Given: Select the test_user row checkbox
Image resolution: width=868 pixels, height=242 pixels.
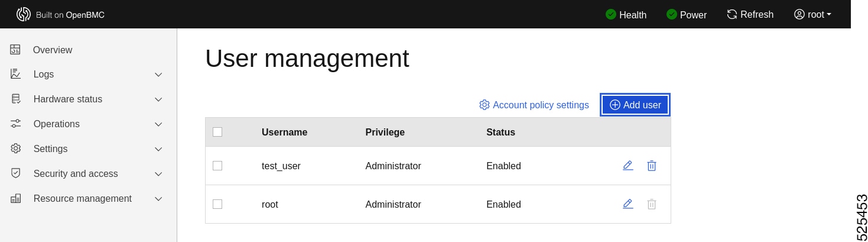Looking at the screenshot, I should coord(217,166).
